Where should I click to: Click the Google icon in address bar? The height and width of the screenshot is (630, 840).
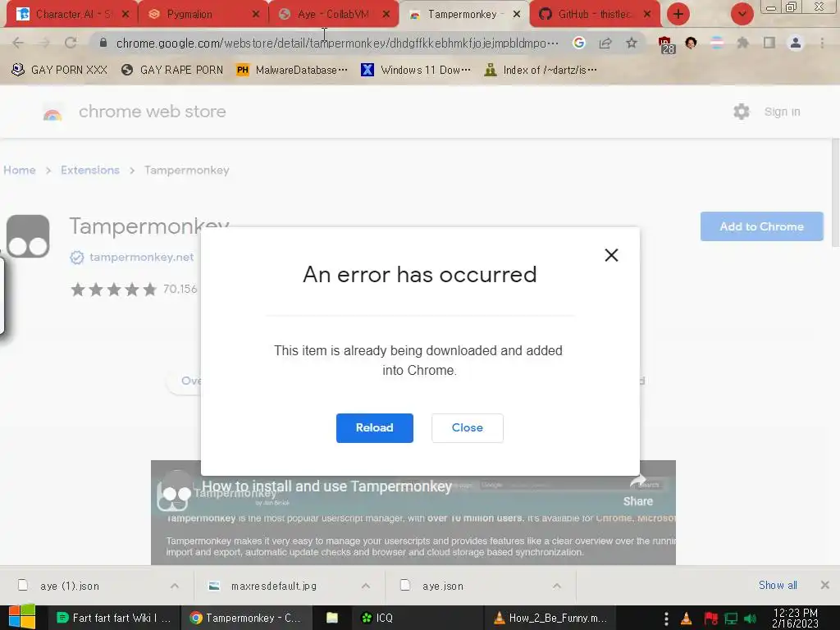[578, 43]
